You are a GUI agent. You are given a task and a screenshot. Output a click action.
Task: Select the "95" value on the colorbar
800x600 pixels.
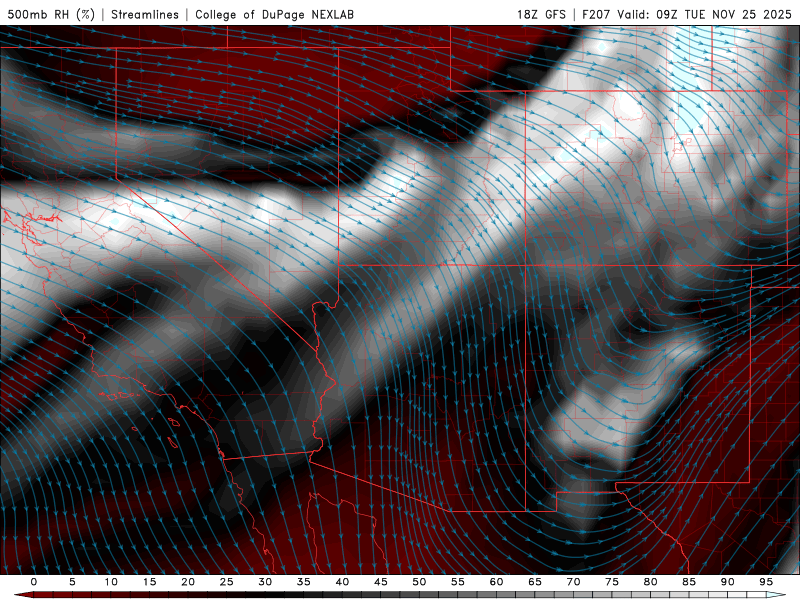pos(766,582)
